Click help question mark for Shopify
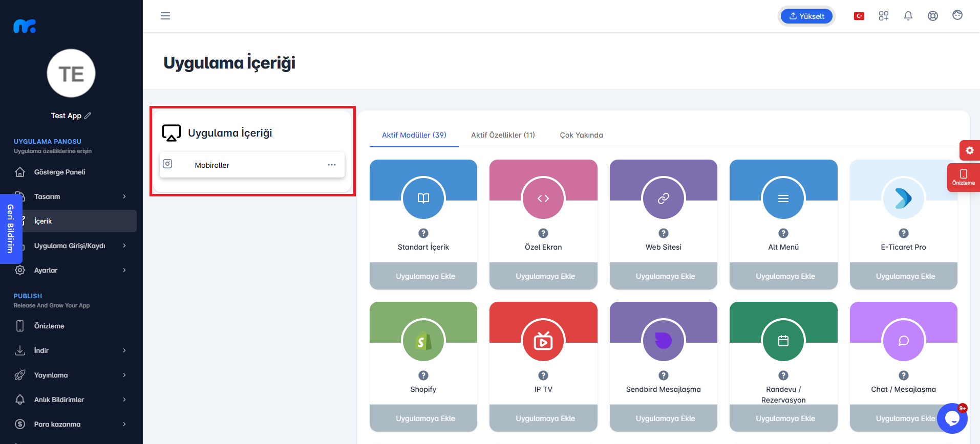 tap(423, 375)
